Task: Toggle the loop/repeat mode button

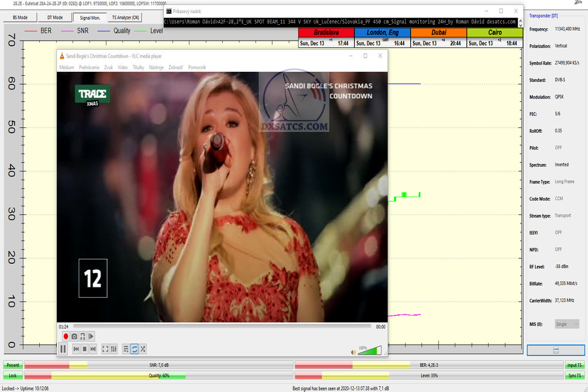Action: click(135, 349)
